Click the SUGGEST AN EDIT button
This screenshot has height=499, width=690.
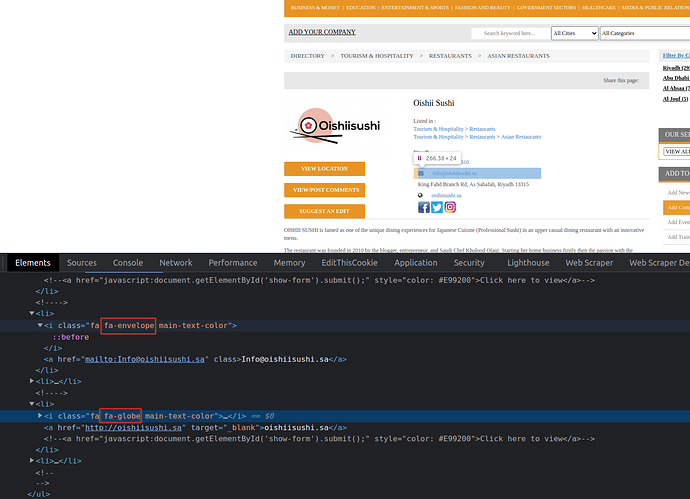click(324, 211)
